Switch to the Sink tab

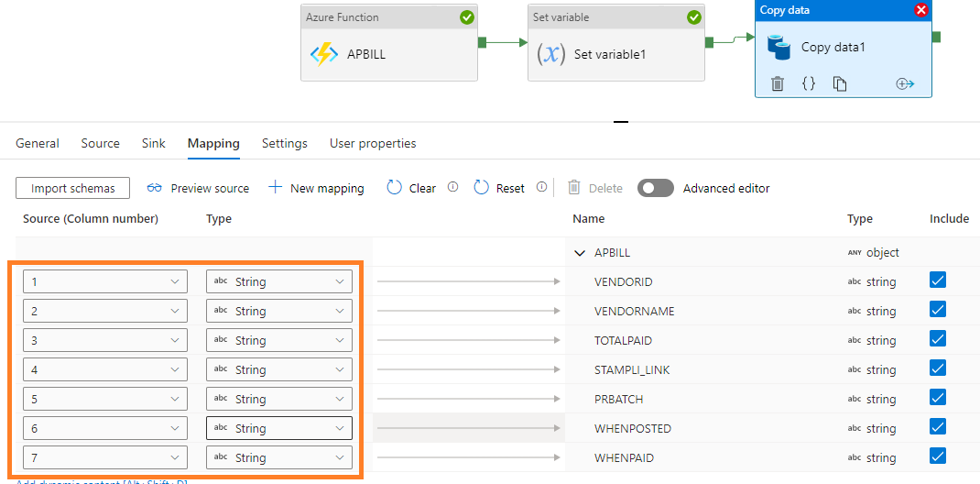point(154,143)
